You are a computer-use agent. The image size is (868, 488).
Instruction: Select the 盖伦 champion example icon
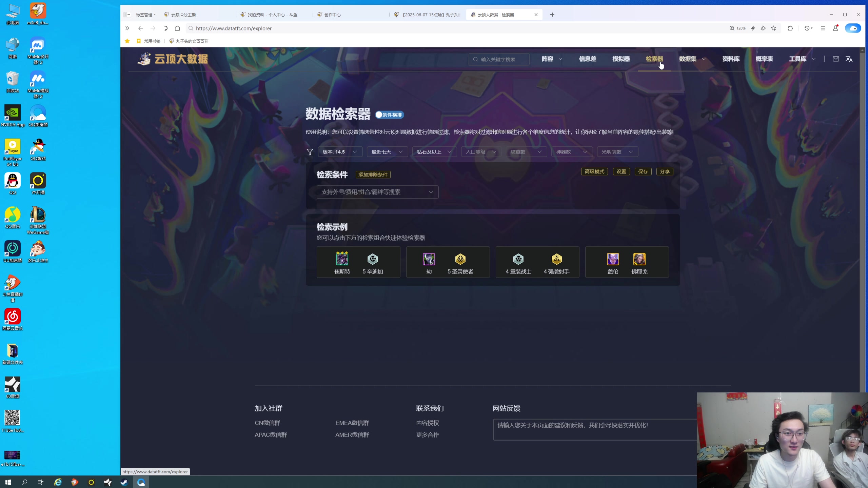[613, 259]
